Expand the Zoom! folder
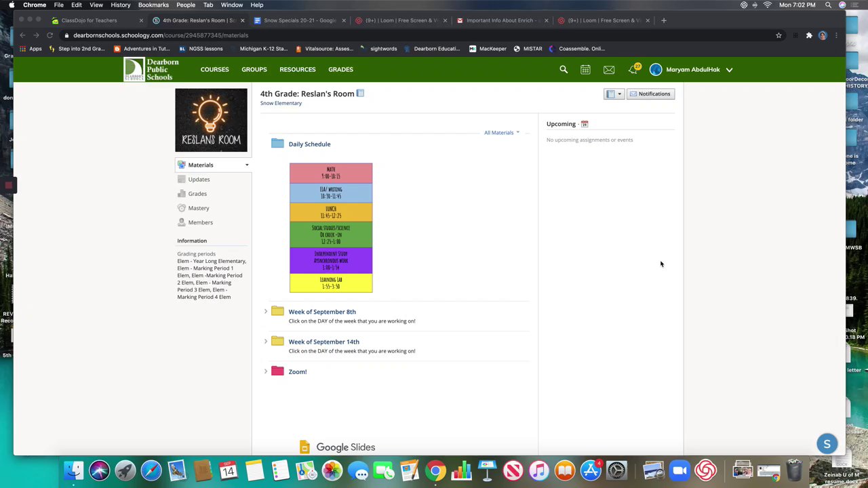868x488 pixels. click(x=266, y=371)
